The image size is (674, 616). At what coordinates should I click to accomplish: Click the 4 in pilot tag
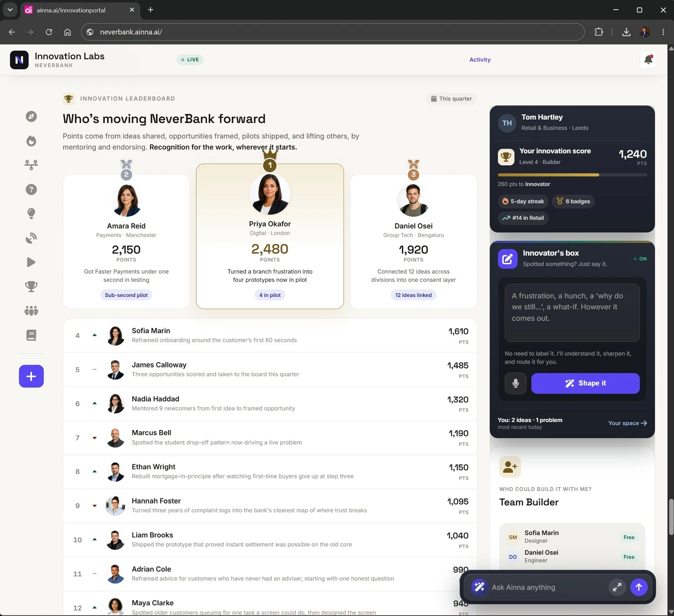click(x=270, y=295)
